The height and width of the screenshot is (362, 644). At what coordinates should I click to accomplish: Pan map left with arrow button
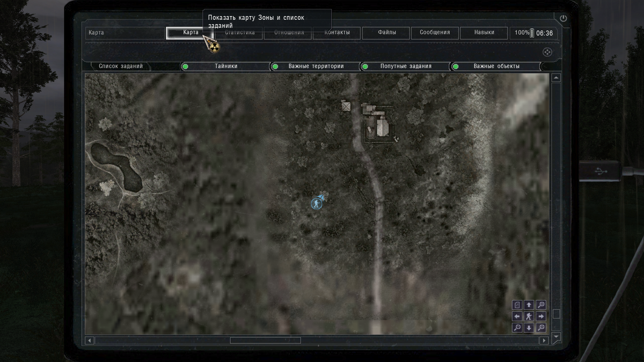click(x=517, y=316)
